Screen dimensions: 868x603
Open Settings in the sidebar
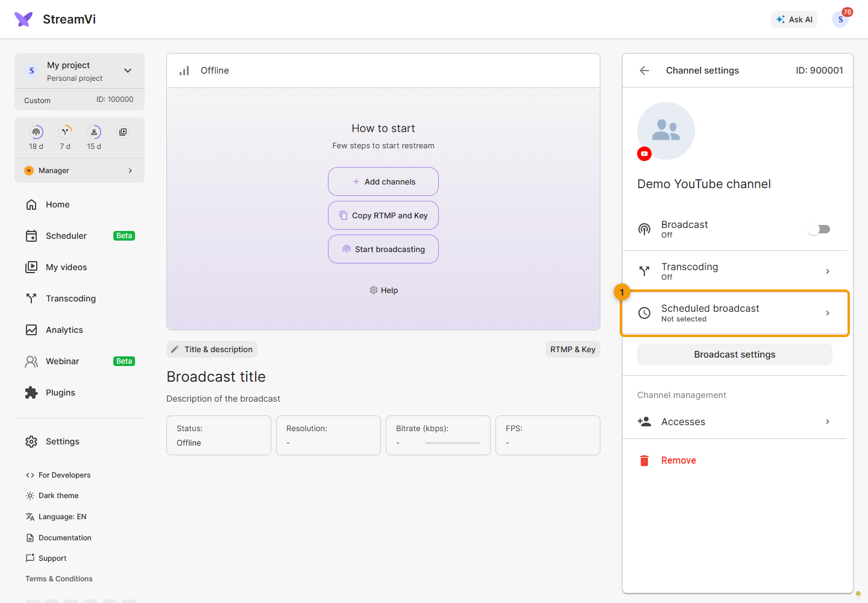(80, 441)
